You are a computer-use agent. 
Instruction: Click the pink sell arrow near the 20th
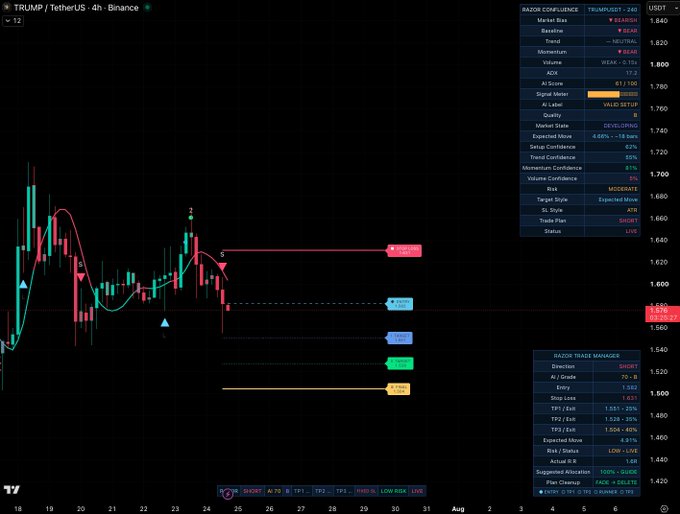[x=81, y=277]
